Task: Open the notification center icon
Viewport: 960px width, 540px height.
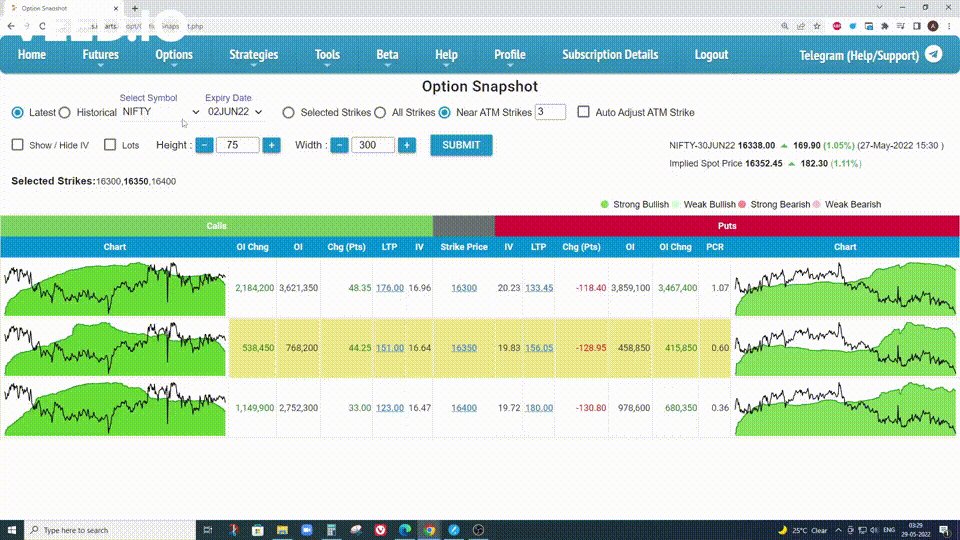Action: 945,530
